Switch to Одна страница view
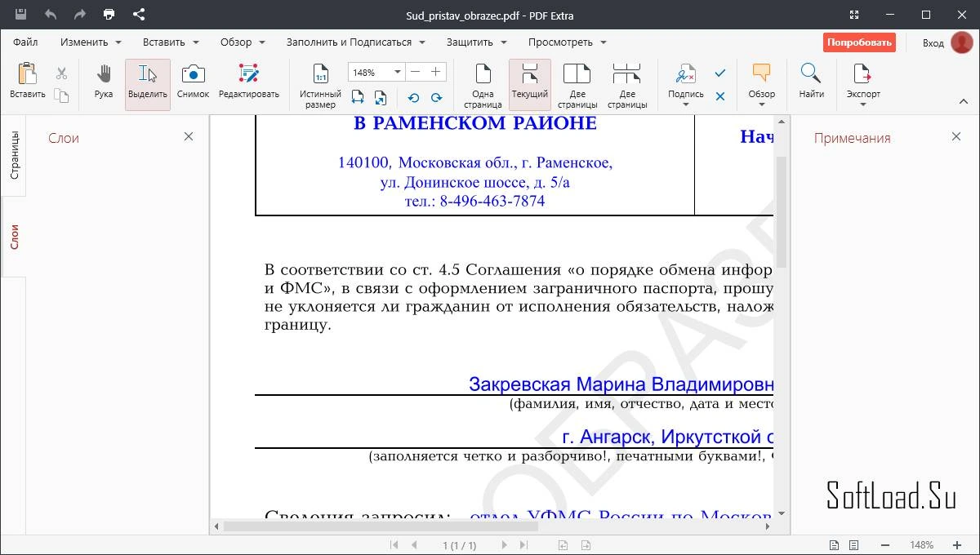This screenshot has width=980, height=555. pyautogui.click(x=483, y=85)
